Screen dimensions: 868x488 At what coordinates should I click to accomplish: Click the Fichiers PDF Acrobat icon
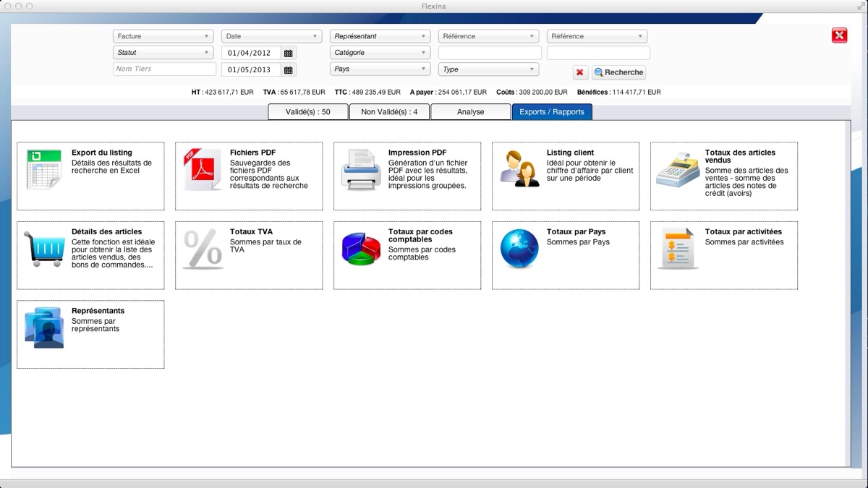203,170
